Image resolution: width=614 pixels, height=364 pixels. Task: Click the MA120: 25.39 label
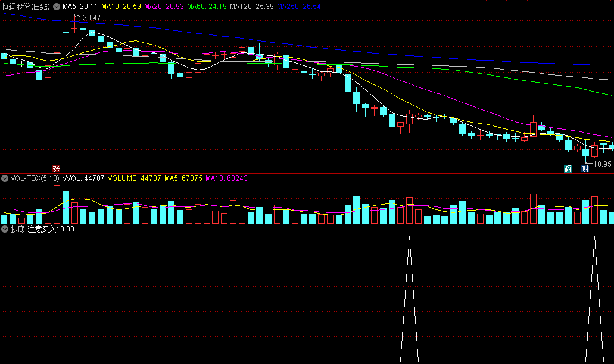(252, 7)
